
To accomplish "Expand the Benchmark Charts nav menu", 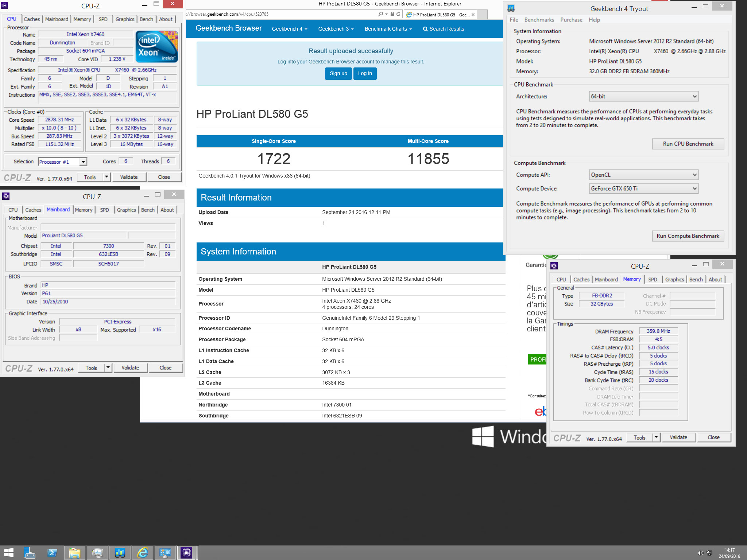I will tap(388, 29).
